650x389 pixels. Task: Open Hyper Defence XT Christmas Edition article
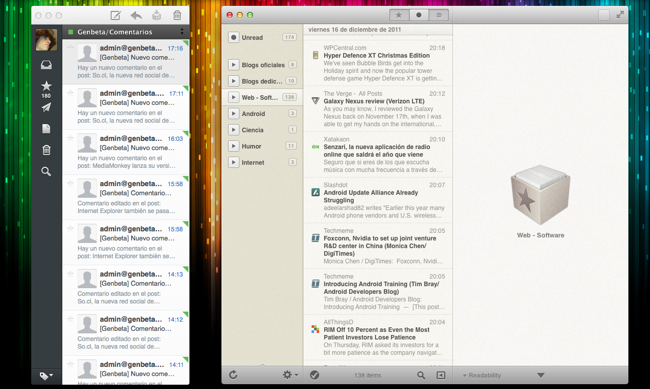coord(378,63)
